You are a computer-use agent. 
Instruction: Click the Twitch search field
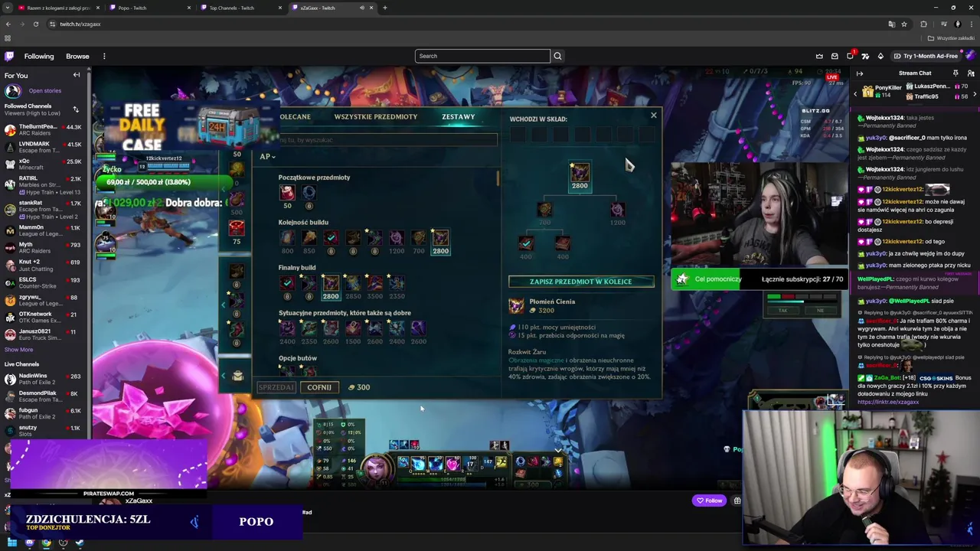pyautogui.click(x=482, y=56)
